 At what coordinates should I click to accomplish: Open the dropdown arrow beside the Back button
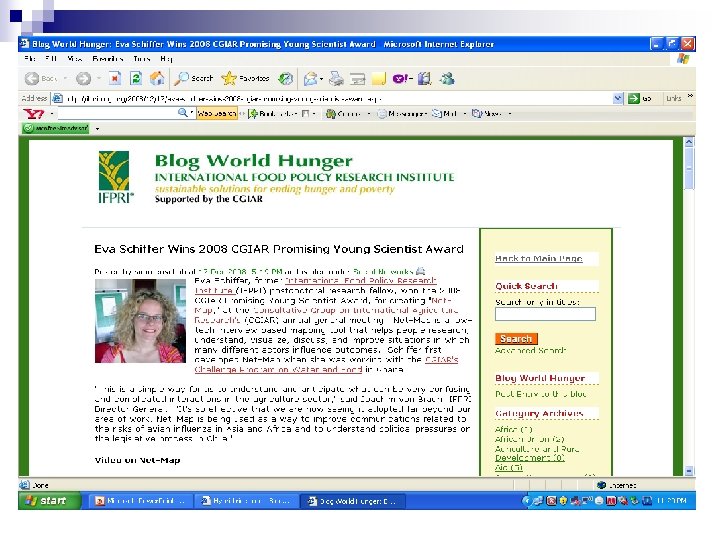[x=65, y=79]
